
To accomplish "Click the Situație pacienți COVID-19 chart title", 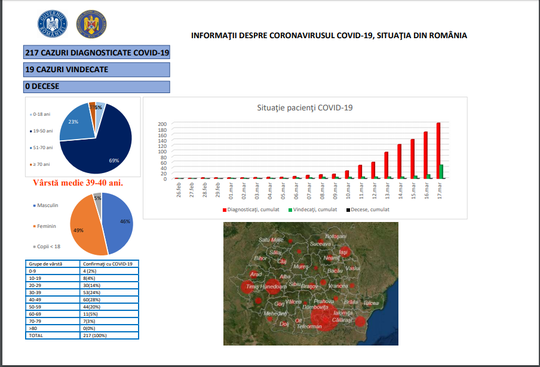I will click(x=305, y=108).
